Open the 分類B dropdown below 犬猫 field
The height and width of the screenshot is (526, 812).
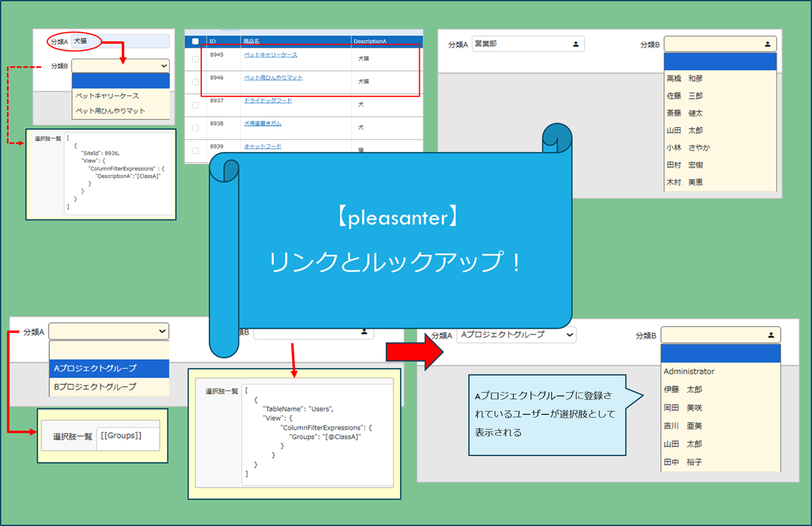click(121, 66)
